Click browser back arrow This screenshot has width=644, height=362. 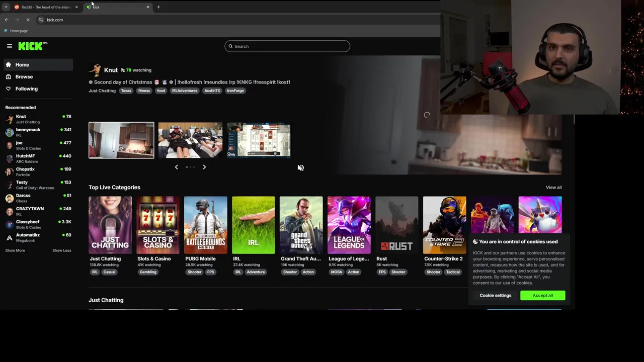[x=7, y=20]
